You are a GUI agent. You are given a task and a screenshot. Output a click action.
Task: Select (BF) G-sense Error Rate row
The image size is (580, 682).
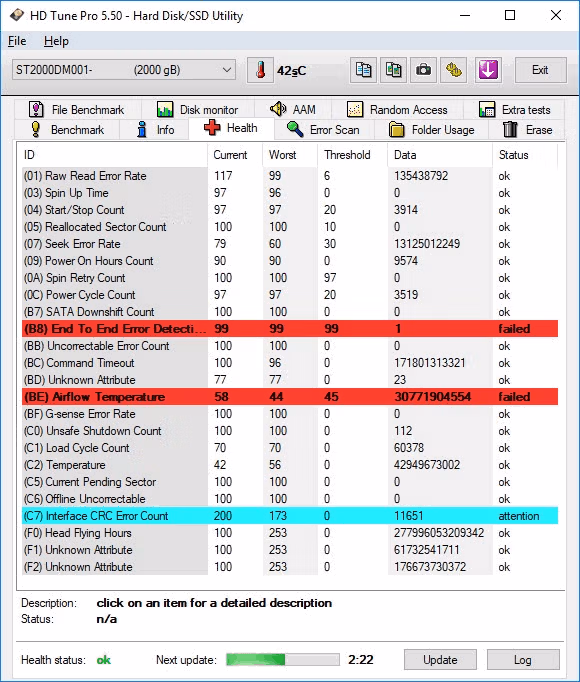point(290,414)
